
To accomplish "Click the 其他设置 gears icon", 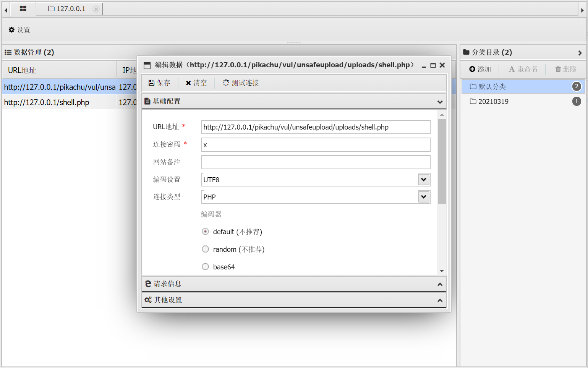I will (x=148, y=300).
